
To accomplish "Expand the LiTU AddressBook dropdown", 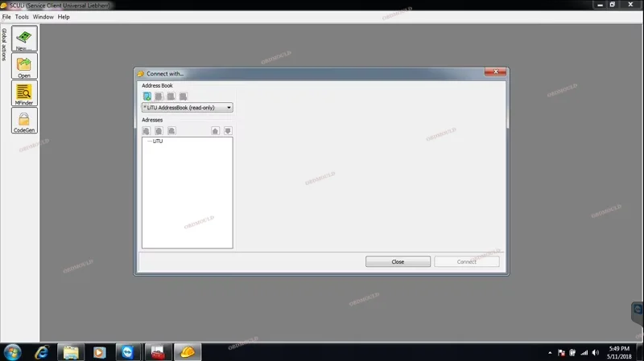I will (x=229, y=107).
